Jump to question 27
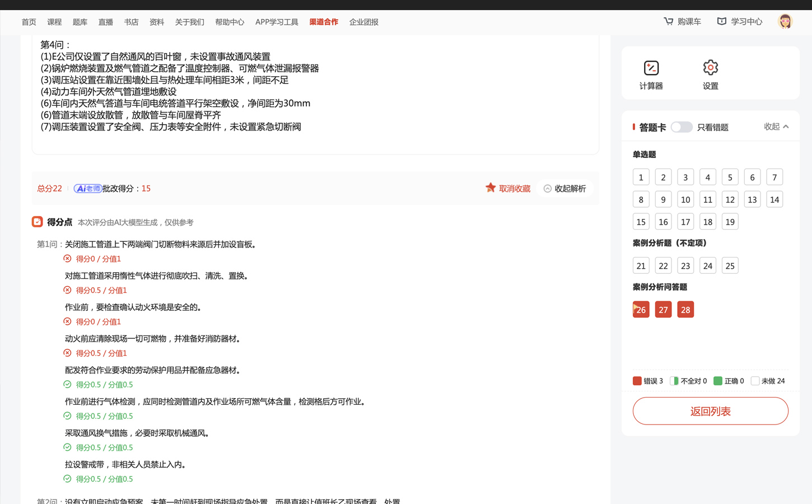This screenshot has width=812, height=504. coord(663,310)
